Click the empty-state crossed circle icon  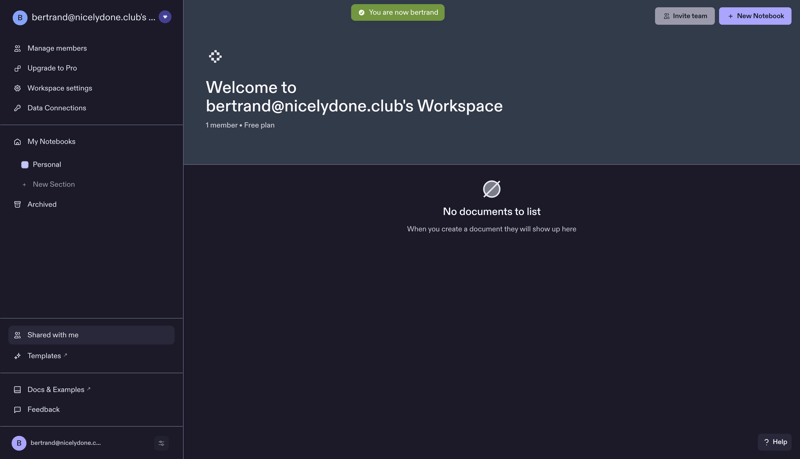(492, 189)
